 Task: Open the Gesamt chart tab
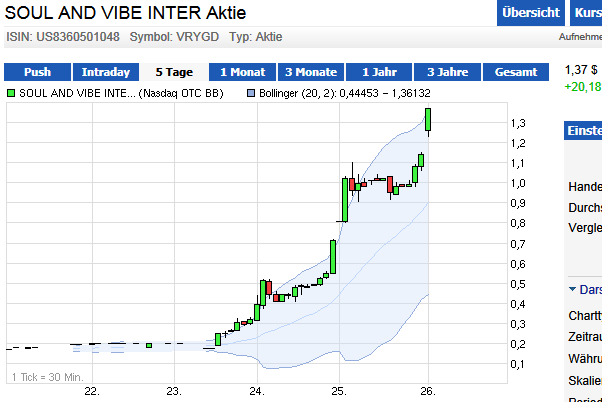516,72
